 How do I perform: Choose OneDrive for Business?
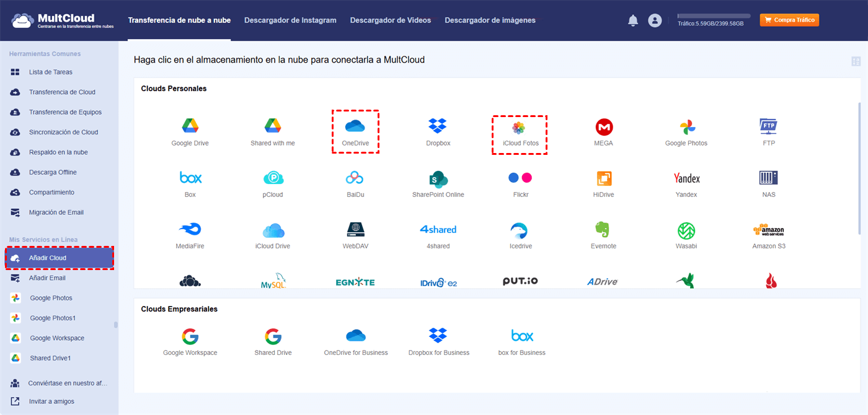[356, 336]
